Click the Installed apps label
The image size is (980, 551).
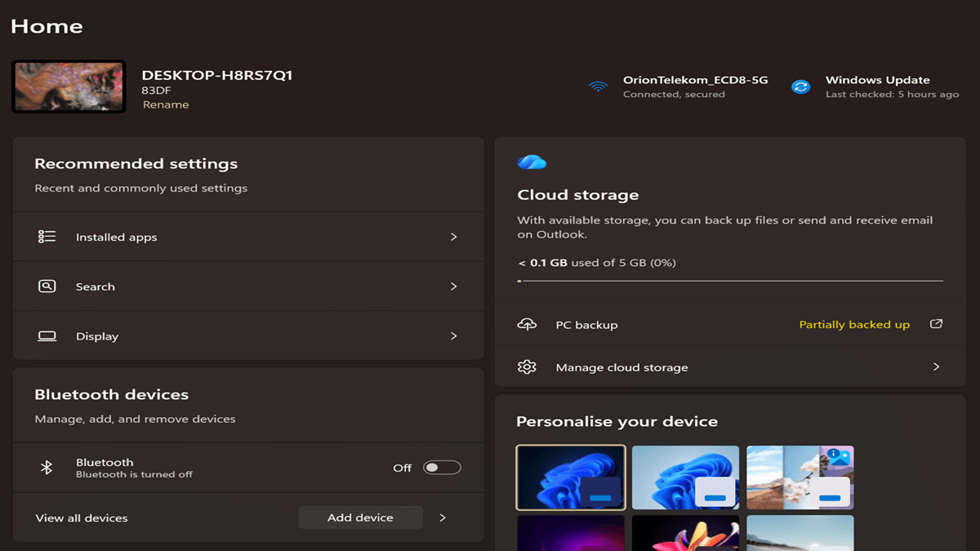coord(116,238)
